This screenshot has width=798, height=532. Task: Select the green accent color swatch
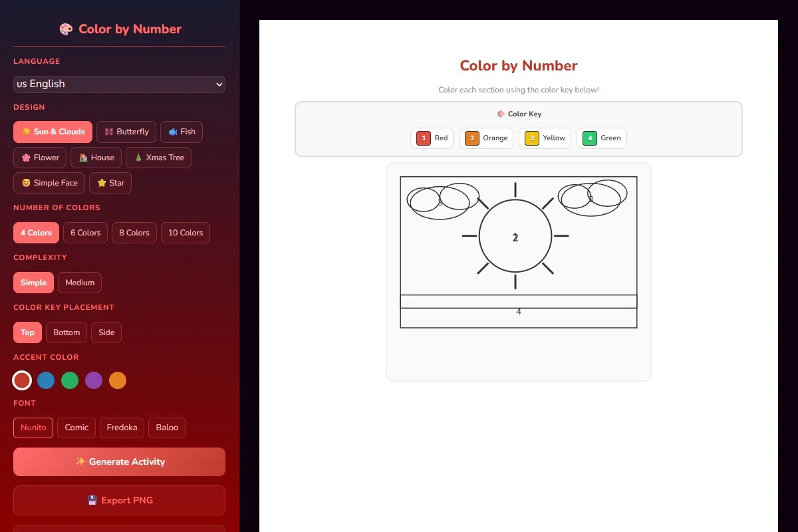(70, 380)
